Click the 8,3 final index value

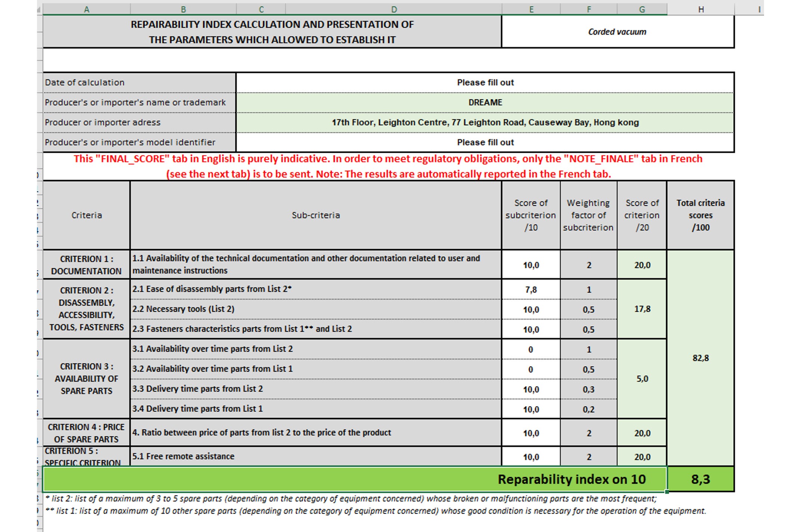point(701,479)
